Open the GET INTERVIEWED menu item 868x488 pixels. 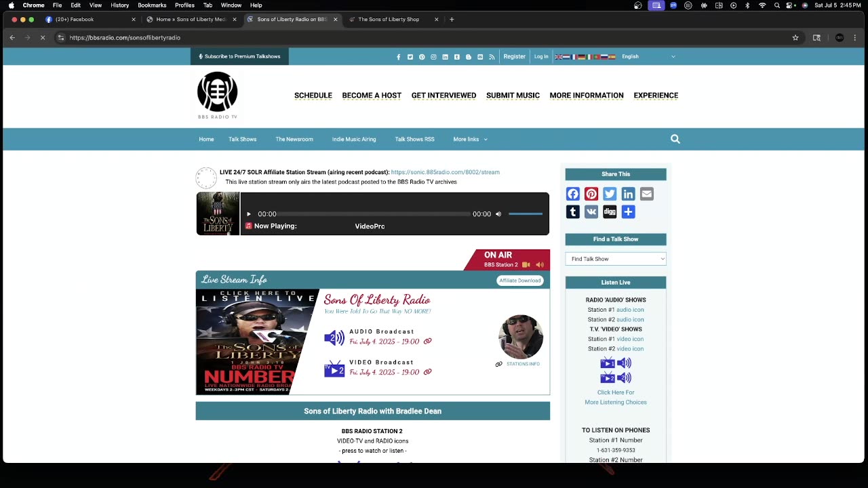[443, 96]
